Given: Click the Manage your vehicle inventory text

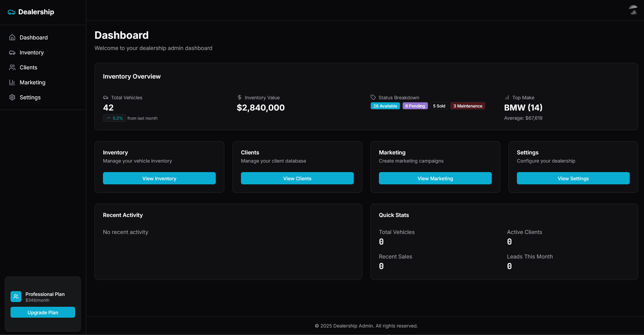Looking at the screenshot, I should click(137, 161).
